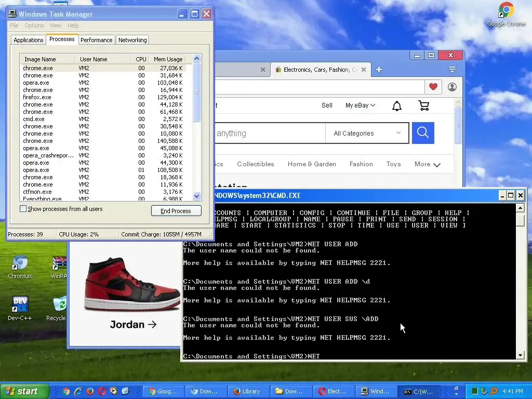This screenshot has height=399, width=532.
Task: Click the Sell link on eBay
Action: [327, 105]
